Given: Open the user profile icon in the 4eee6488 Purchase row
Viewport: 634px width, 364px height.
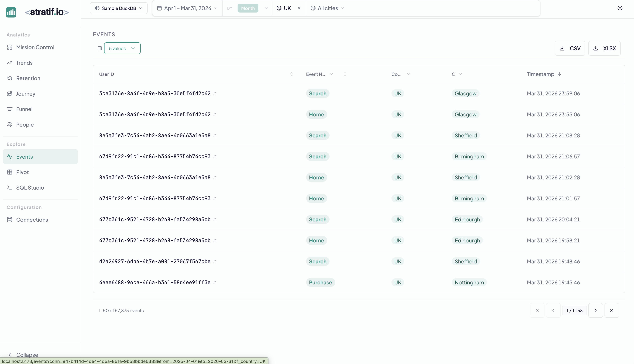Looking at the screenshot, I should click(215, 283).
